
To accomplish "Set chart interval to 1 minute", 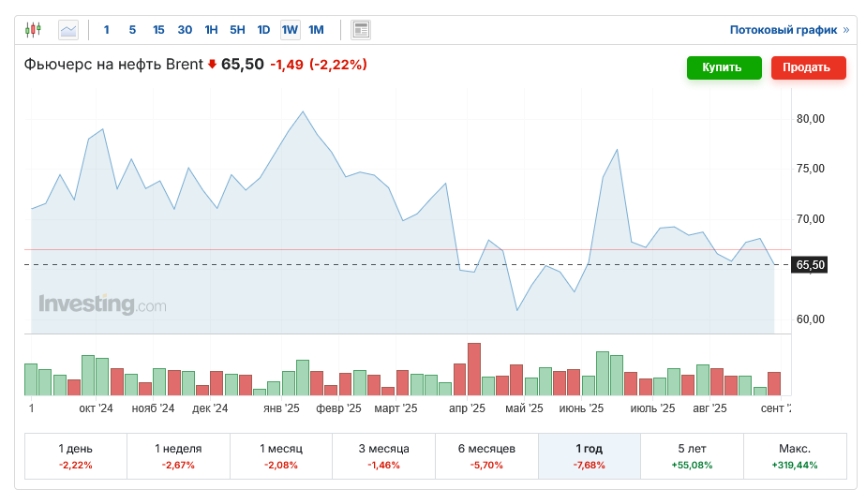I will [106, 30].
